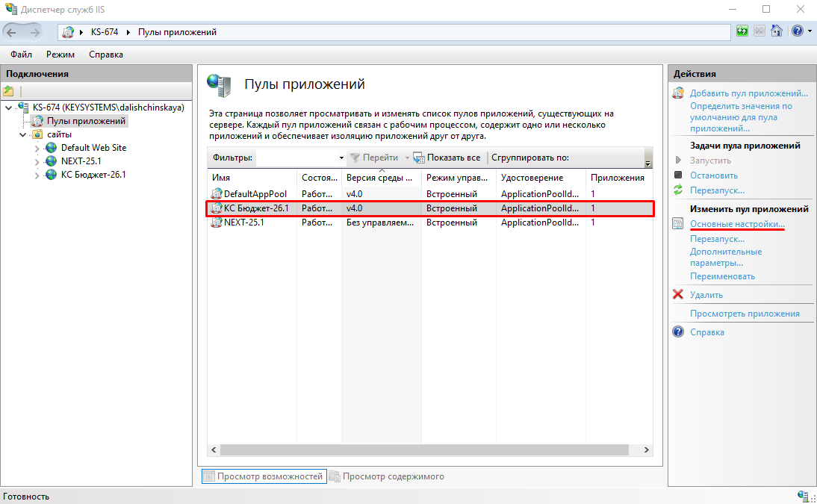Expand the Default Web Site node
The height and width of the screenshot is (504, 817).
(37, 149)
